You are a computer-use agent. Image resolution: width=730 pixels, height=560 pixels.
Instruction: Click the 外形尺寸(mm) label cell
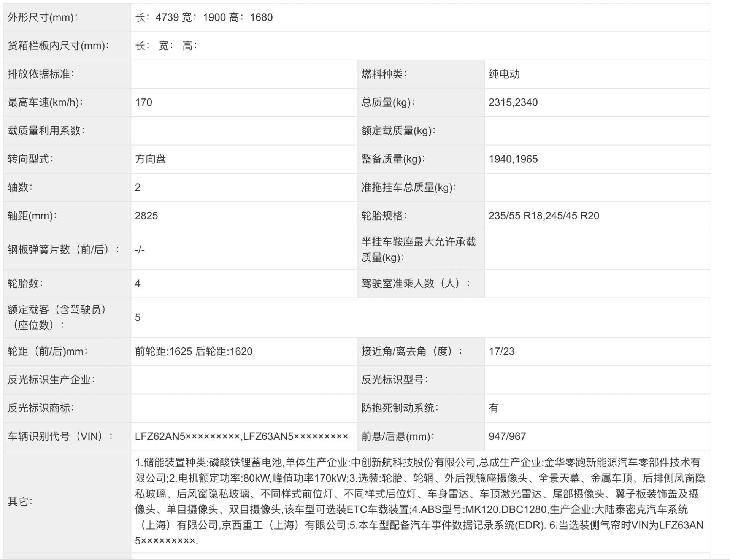[x=43, y=17]
